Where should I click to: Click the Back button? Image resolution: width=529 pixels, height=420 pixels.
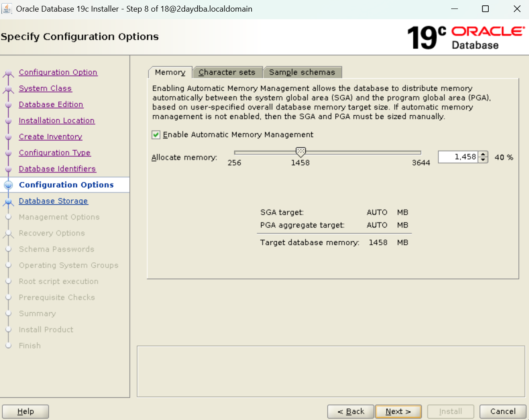click(351, 412)
